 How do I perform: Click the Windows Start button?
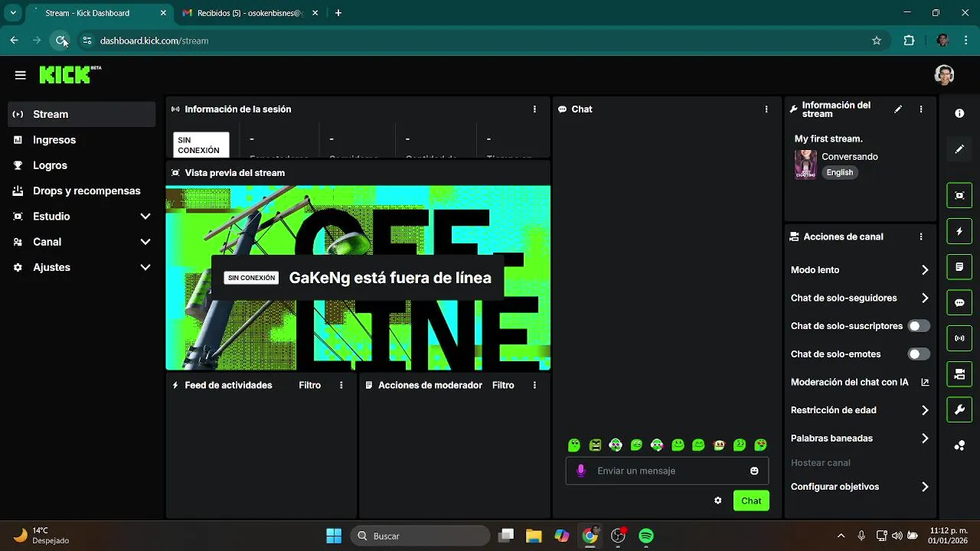[334, 536]
